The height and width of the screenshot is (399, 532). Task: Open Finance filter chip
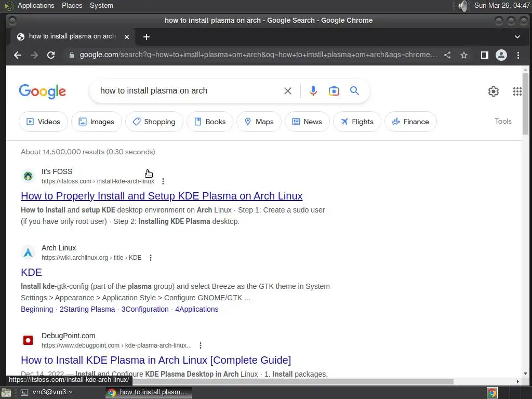(x=410, y=122)
